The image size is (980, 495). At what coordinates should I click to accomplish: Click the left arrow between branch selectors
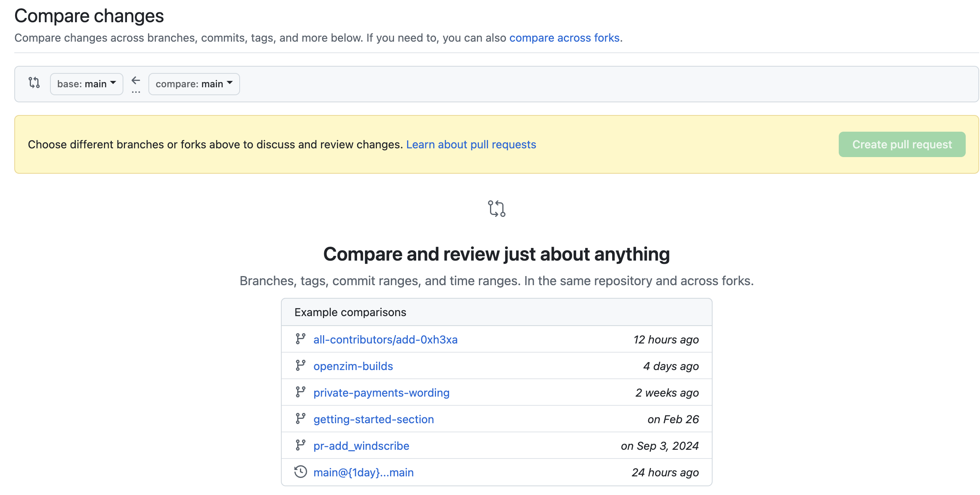(x=136, y=81)
